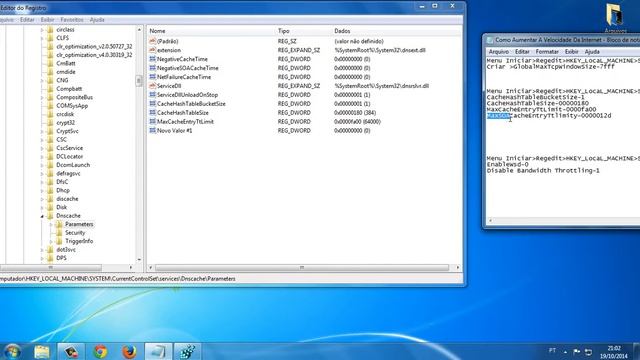640x360 pixels.
Task: Open Arquivos desktop folder icon
Action: pyautogui.click(x=614, y=17)
